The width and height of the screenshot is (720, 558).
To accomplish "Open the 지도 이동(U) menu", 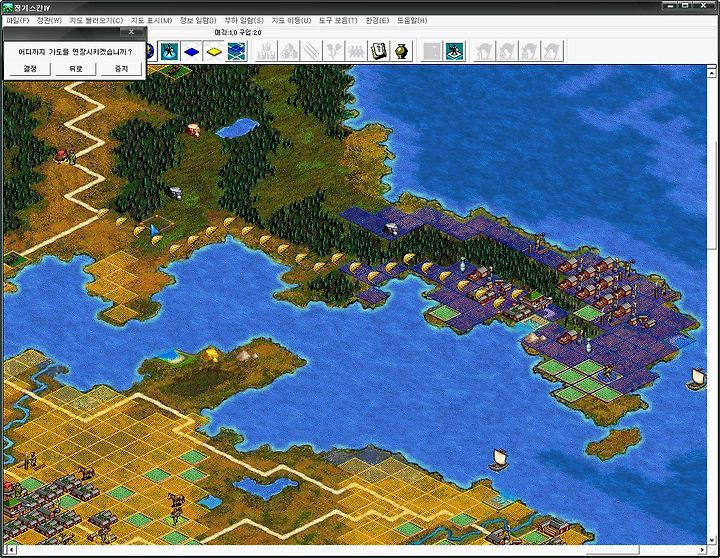I will tap(291, 21).
